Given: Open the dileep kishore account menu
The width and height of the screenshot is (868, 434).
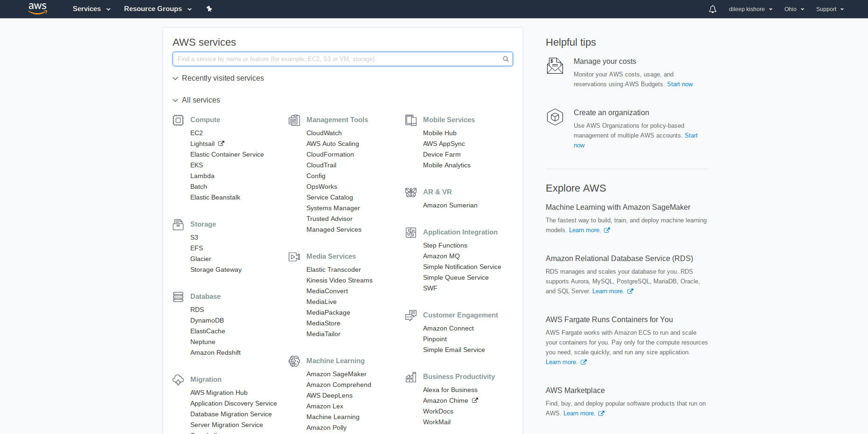Looking at the screenshot, I should (750, 9).
